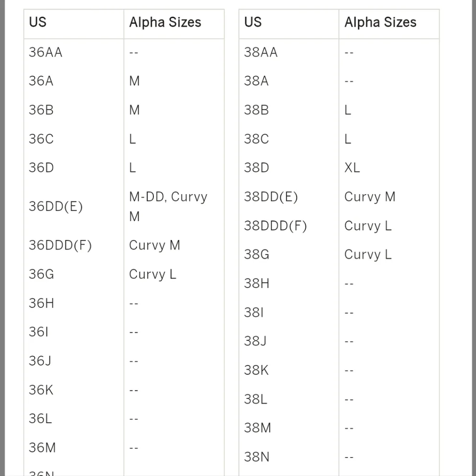Select the 38D size entry
This screenshot has height=476, width=476.
point(256,168)
